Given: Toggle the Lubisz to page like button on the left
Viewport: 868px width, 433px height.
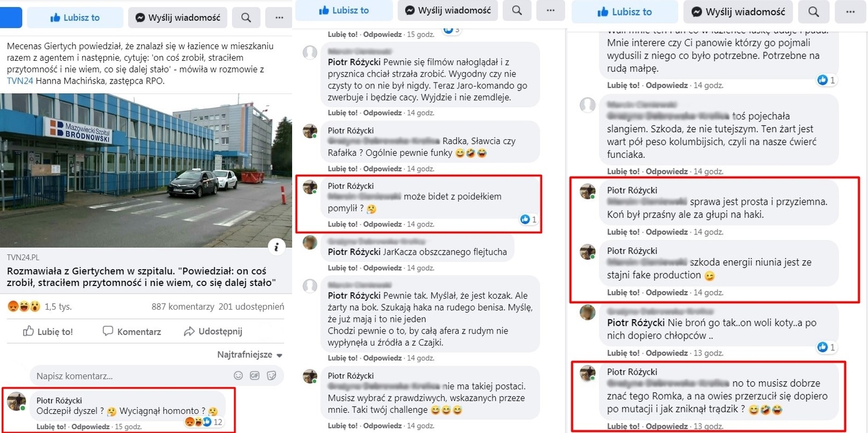Looking at the screenshot, I should (75, 18).
